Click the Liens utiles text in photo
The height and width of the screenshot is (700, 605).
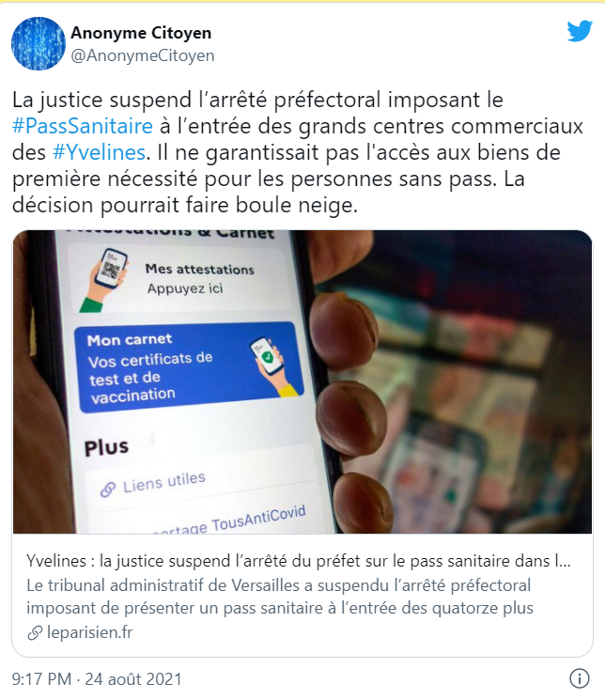pyautogui.click(x=163, y=482)
